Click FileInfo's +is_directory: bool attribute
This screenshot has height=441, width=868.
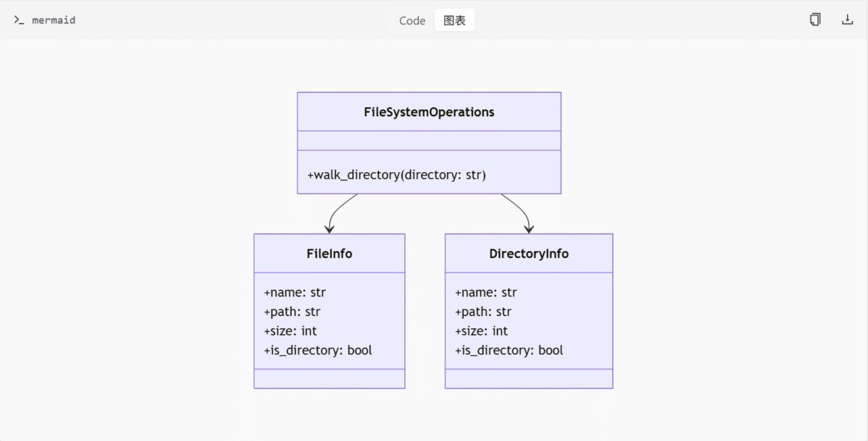[x=318, y=351]
